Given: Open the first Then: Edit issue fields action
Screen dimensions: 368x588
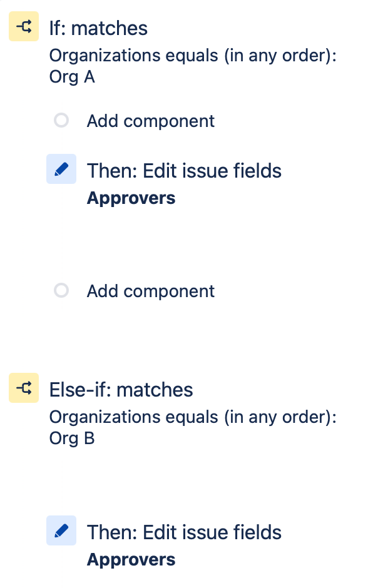Looking at the screenshot, I should [184, 170].
